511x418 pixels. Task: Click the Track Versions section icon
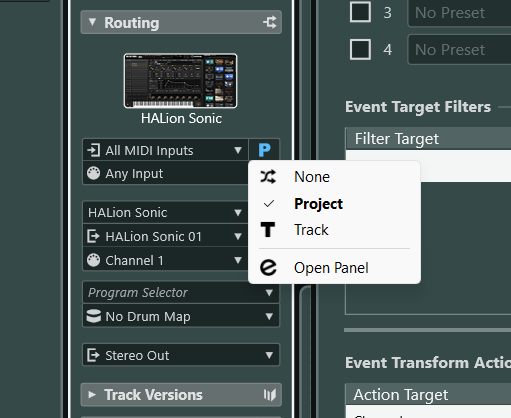[x=270, y=395]
